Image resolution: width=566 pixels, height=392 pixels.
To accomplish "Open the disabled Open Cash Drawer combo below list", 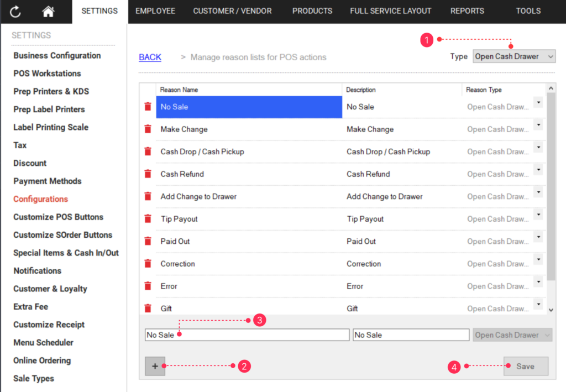I will coord(512,335).
